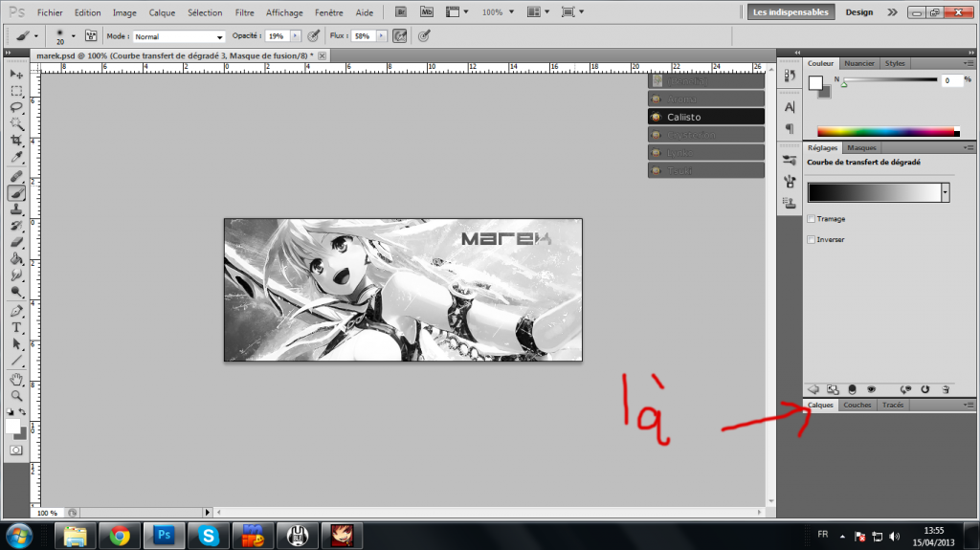Select the Rectangular Marquee tool
This screenshot has width=980, height=550.
(16, 91)
